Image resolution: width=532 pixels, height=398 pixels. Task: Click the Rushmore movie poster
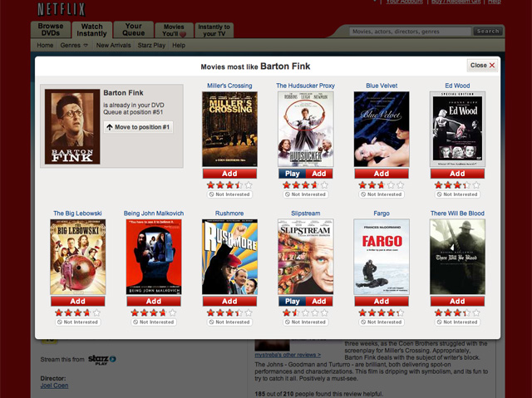point(229,257)
